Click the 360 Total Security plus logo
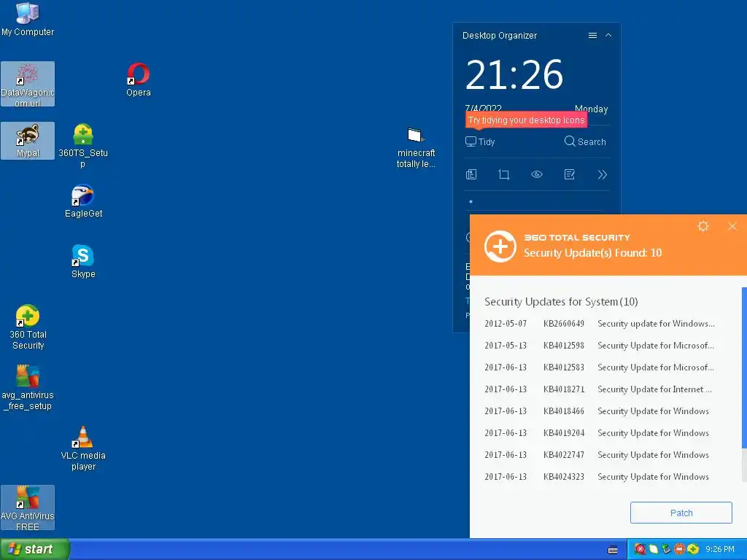Viewport: 747px width, 560px height. [x=500, y=246]
